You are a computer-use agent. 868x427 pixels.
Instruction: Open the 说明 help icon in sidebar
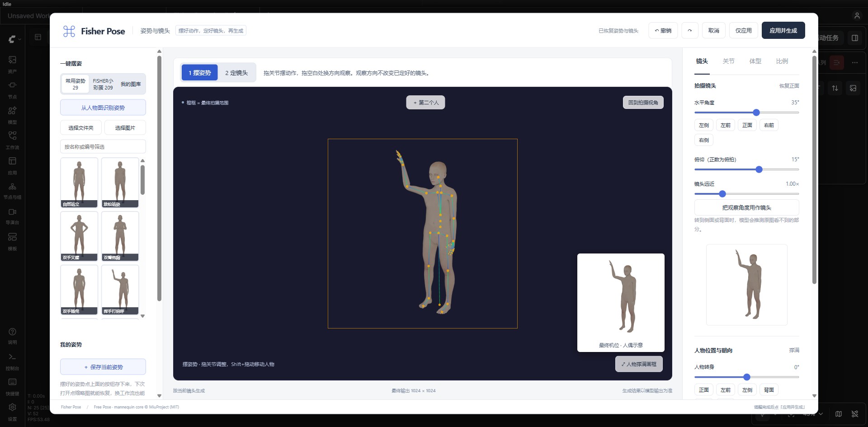[12, 336]
